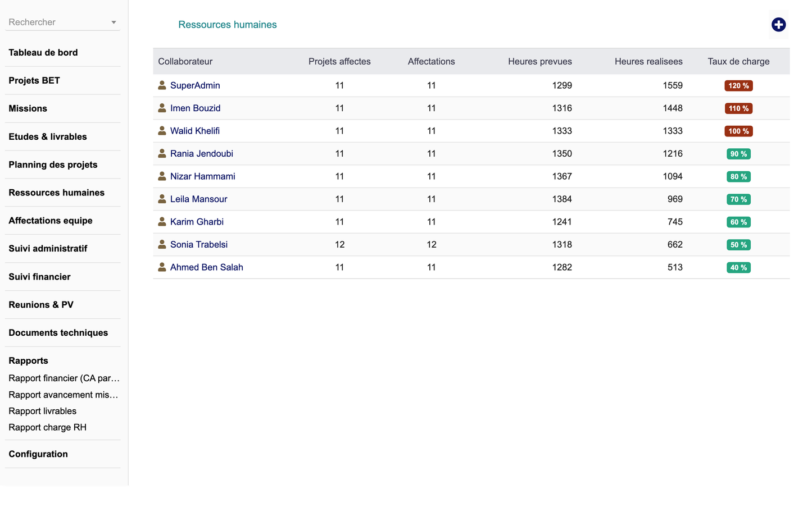The image size is (812, 521).
Task: Go to Suivi administratif
Action: [x=48, y=248]
